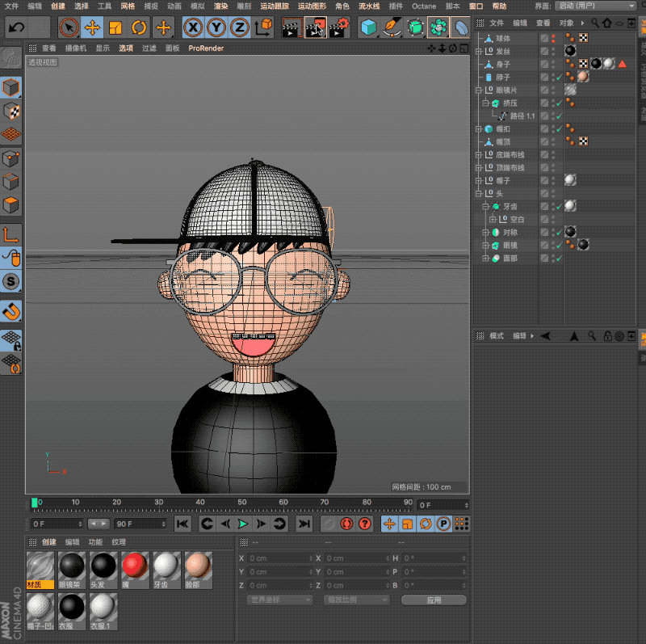The height and width of the screenshot is (644, 646).
Task: Go to the end of animation
Action: [304, 524]
